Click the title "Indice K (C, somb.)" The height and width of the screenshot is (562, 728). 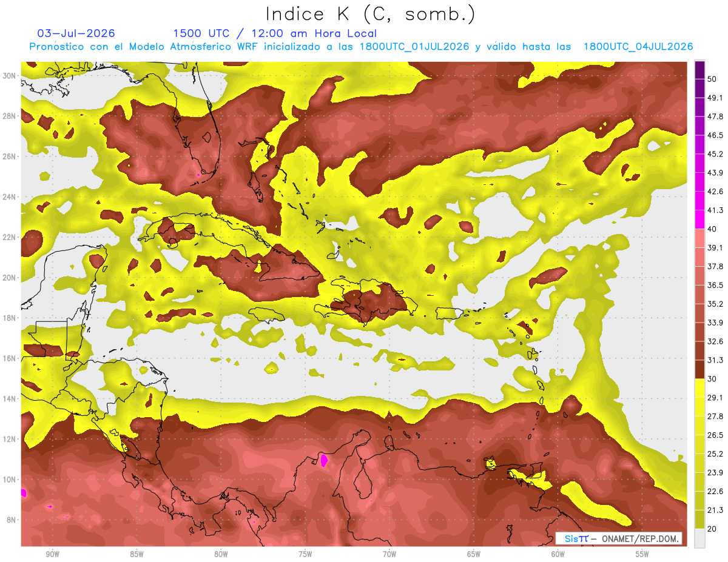pyautogui.click(x=371, y=14)
